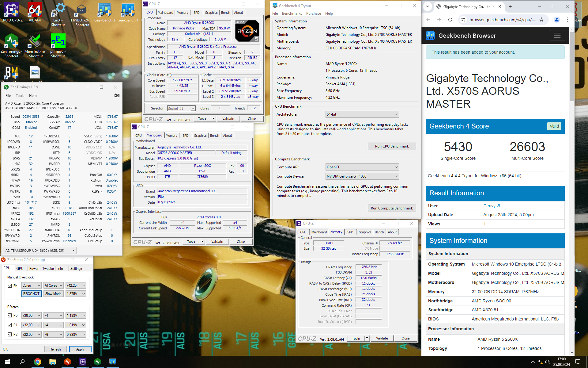Open Compute API OpenCL dropdown
Image resolution: width=588 pixels, height=368 pixels.
coord(362,167)
